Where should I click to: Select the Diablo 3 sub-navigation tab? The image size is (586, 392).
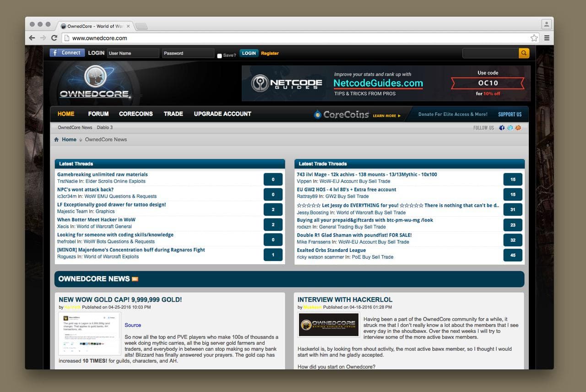click(104, 127)
